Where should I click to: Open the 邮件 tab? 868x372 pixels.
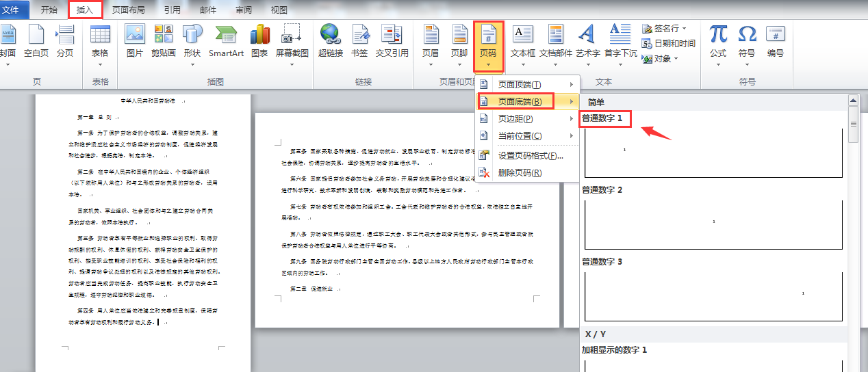[x=208, y=10]
